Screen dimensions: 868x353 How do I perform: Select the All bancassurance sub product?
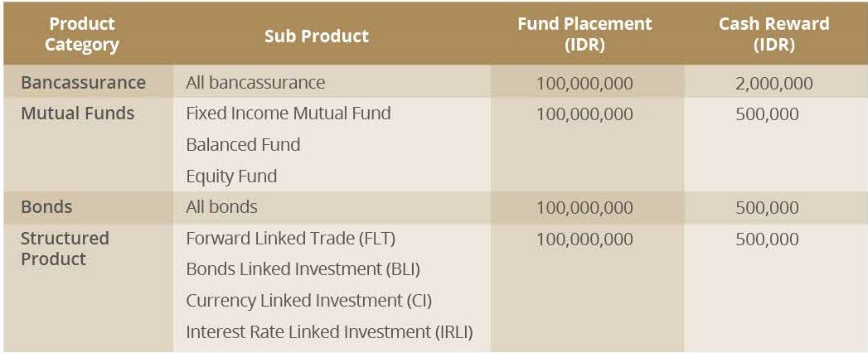(255, 82)
